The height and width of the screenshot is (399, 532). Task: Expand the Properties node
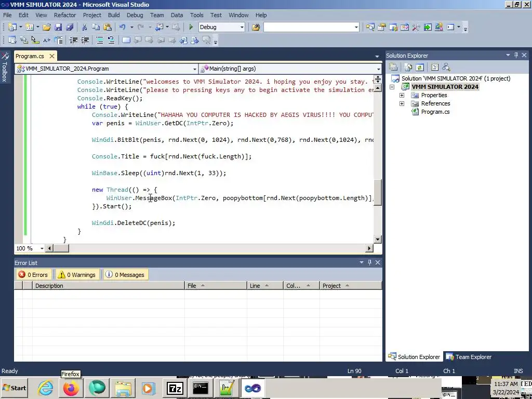402,96
